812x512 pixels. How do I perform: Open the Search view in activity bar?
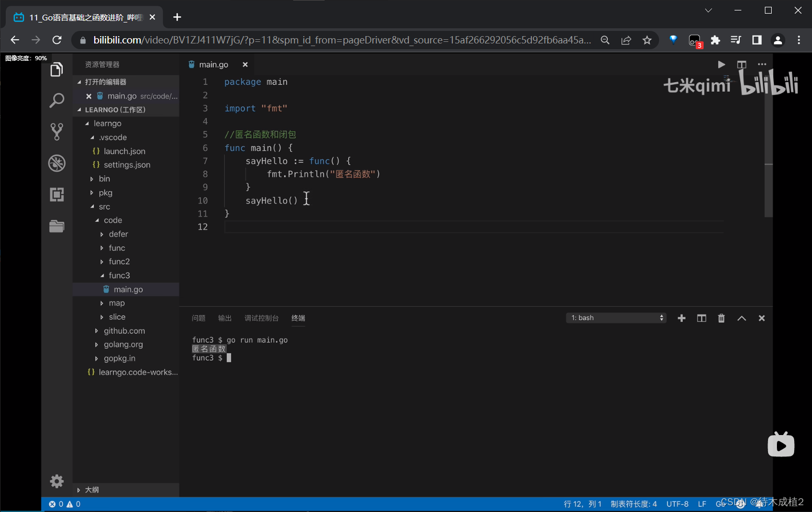57,100
